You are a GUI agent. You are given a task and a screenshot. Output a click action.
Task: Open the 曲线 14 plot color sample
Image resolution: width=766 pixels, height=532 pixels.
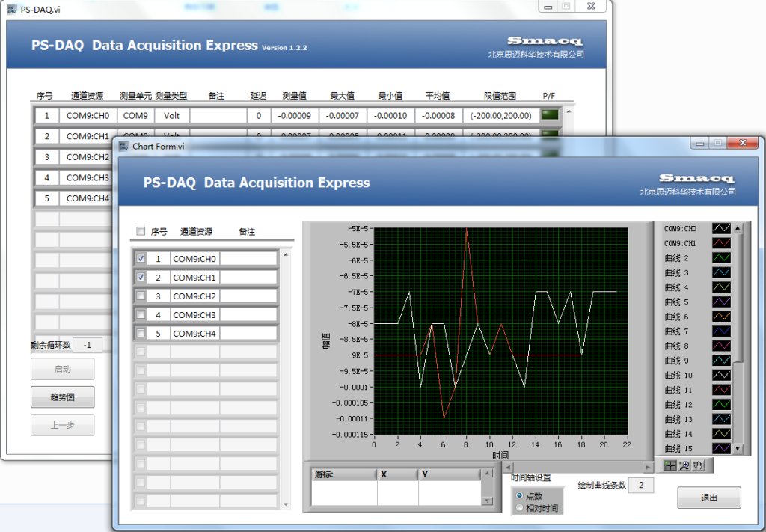(x=721, y=434)
